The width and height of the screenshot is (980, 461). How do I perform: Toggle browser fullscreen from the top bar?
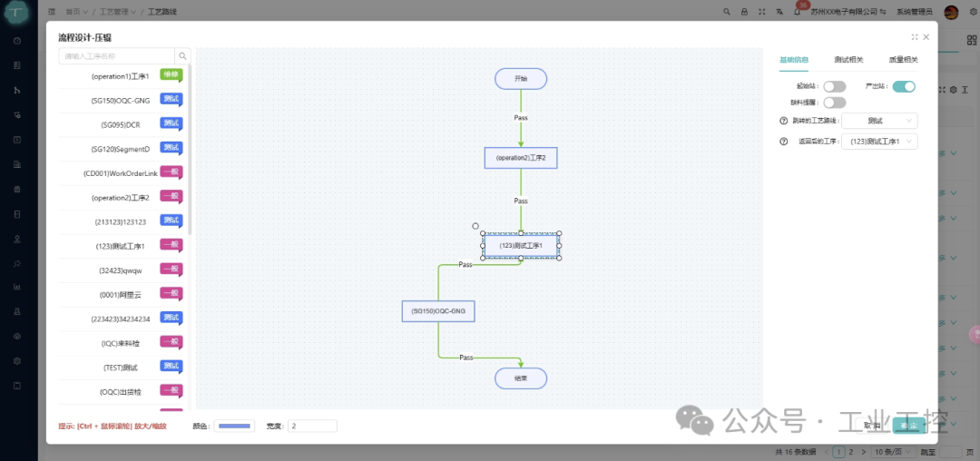pos(761,12)
